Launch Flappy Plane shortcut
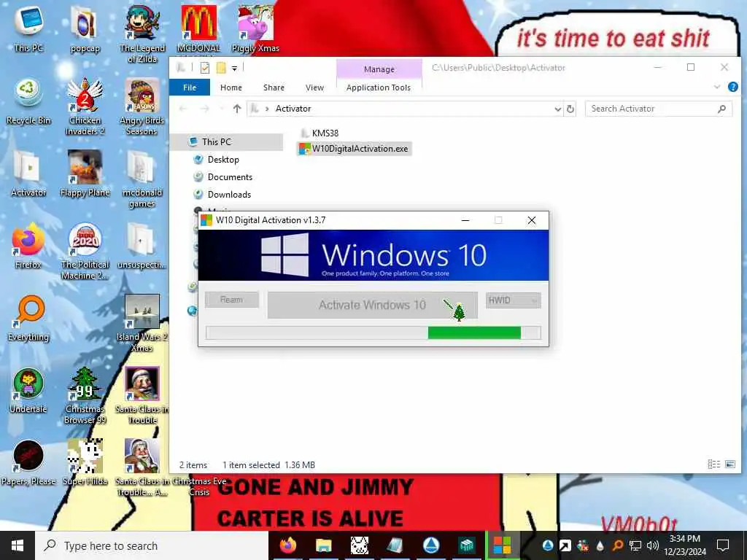The height and width of the screenshot is (560, 747). tap(85, 174)
